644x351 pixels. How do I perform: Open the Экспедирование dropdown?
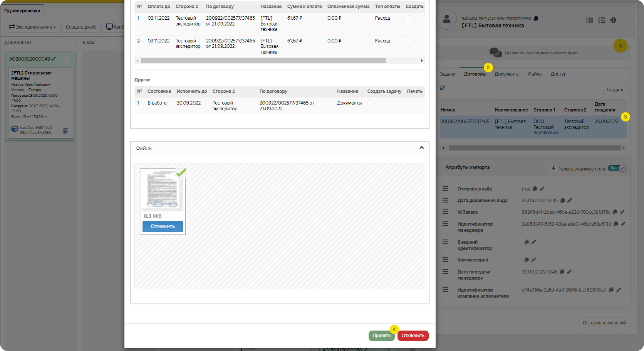pos(32,27)
